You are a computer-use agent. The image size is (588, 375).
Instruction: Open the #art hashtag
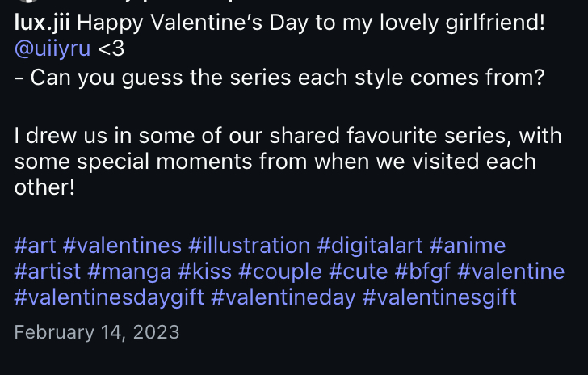click(36, 246)
